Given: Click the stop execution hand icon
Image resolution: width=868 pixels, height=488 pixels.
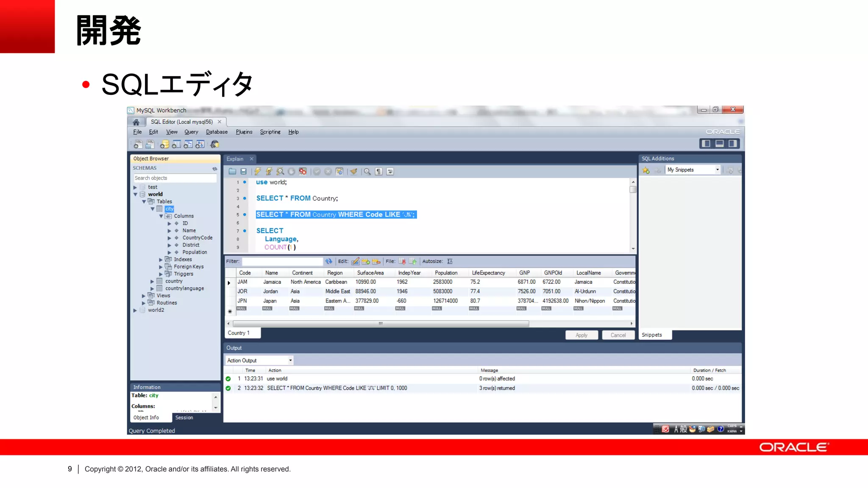Looking at the screenshot, I should (x=292, y=172).
